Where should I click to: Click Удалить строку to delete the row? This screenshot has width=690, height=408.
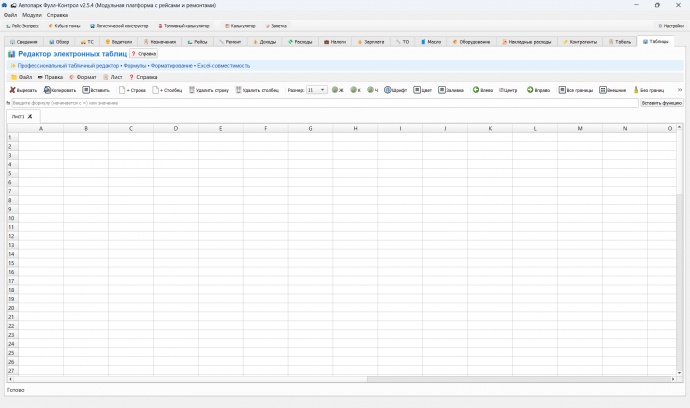[209, 90]
